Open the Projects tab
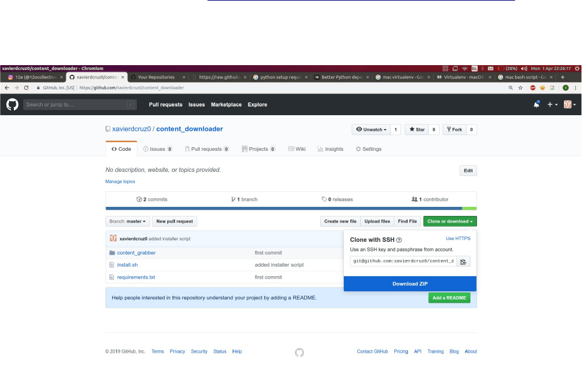Viewport: 582px width, 392px height. click(x=259, y=149)
